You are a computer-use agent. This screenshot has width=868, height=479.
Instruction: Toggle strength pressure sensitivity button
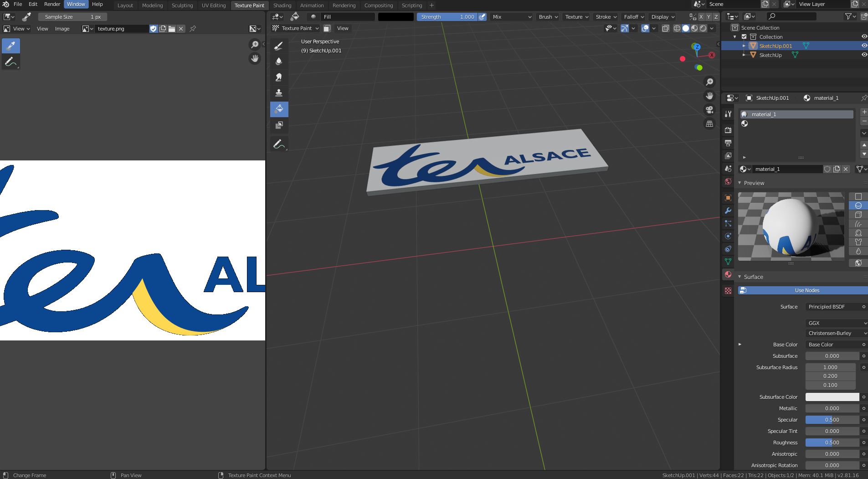pyautogui.click(x=482, y=17)
